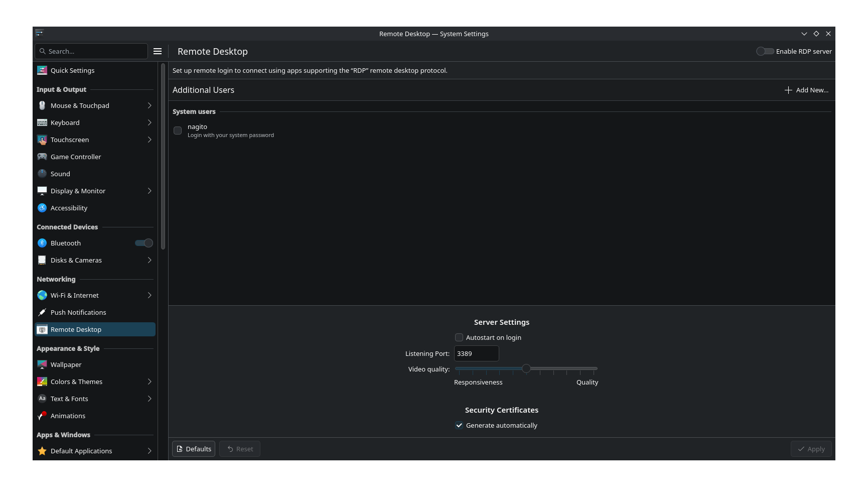The width and height of the screenshot is (868, 499).
Task: Enable Autostart on login checkbox
Action: pyautogui.click(x=459, y=338)
